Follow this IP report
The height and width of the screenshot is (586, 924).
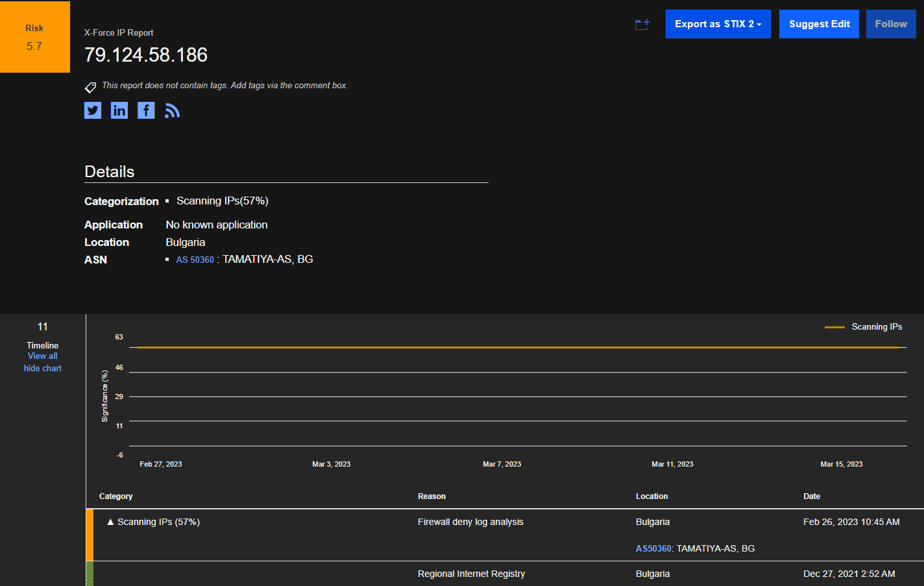pyautogui.click(x=891, y=24)
